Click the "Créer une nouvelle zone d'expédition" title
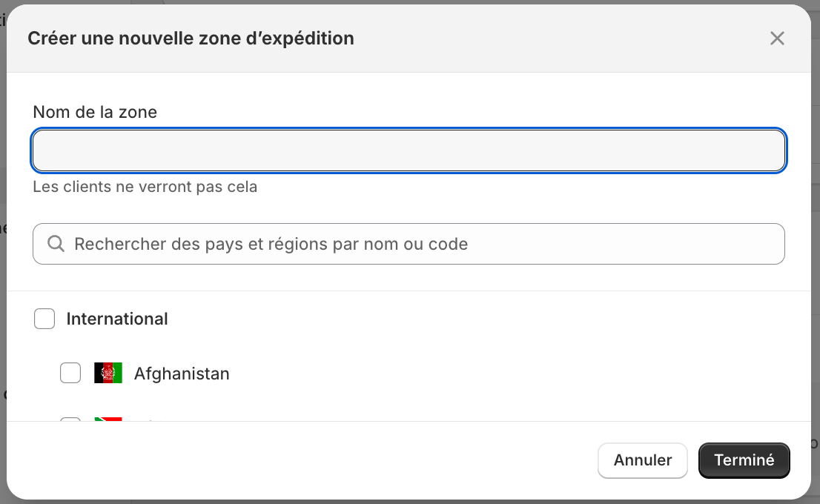820x504 pixels. click(x=191, y=38)
